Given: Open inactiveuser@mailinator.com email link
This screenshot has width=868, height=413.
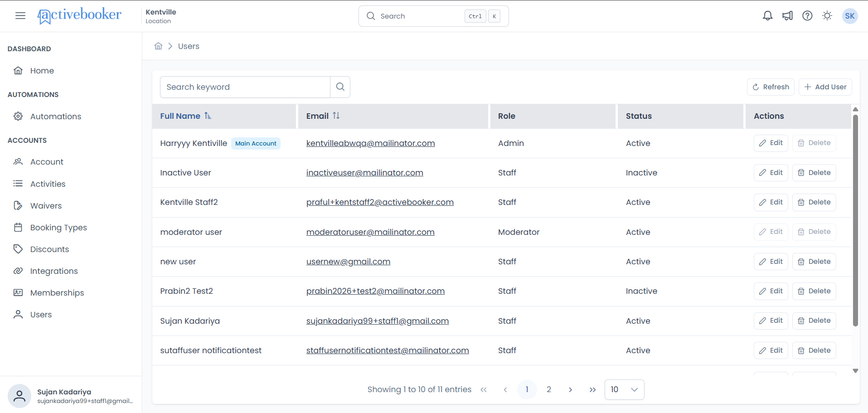Looking at the screenshot, I should [364, 173].
